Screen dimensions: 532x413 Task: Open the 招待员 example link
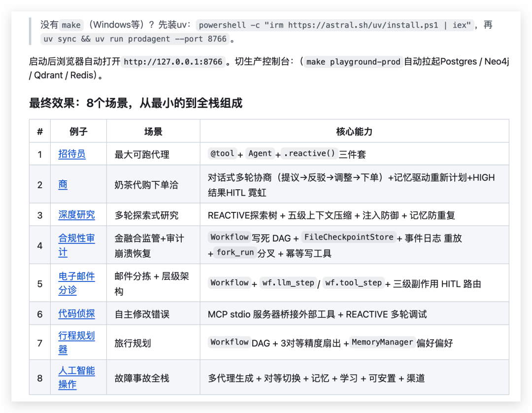click(x=71, y=154)
